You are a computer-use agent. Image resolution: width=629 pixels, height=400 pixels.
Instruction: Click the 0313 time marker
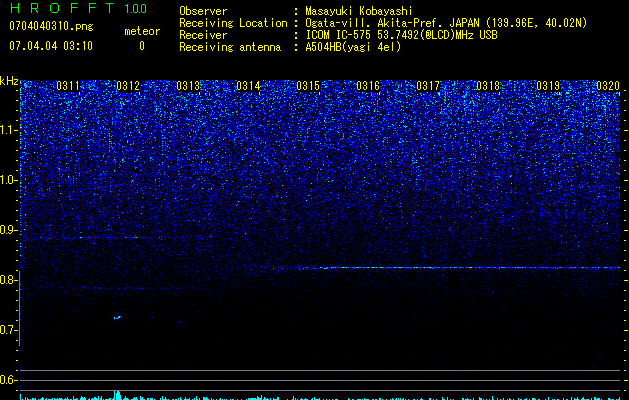[188, 86]
